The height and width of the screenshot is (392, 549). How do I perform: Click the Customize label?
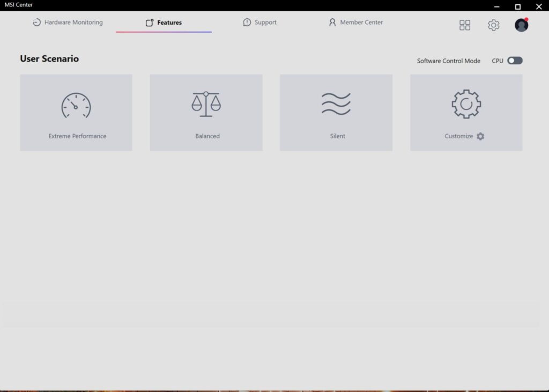click(x=459, y=136)
